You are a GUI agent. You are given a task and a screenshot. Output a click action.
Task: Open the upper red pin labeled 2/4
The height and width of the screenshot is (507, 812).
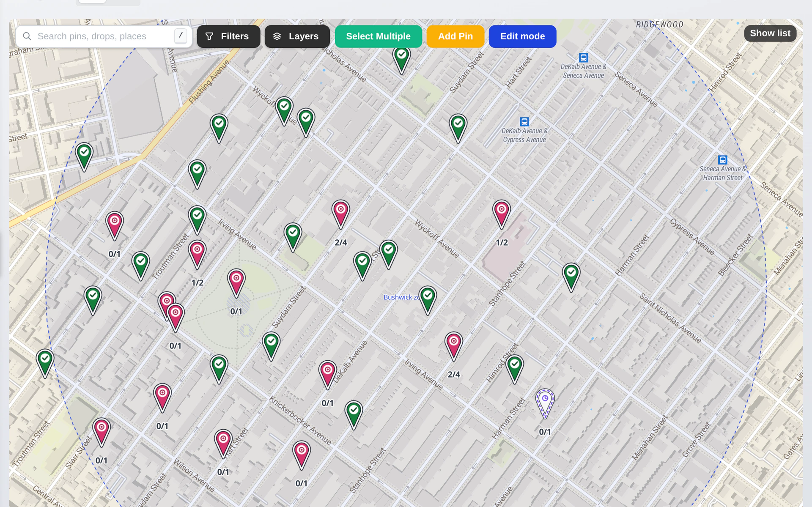coord(341,214)
